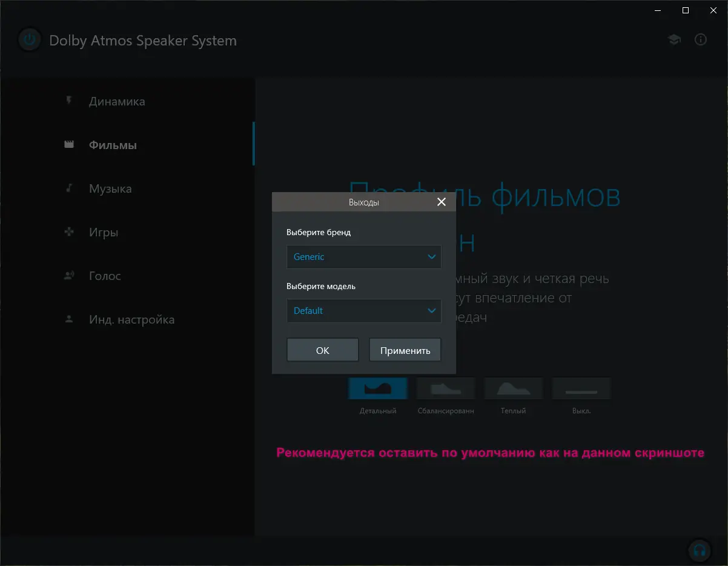Click the Применить button
Image resolution: width=728 pixels, height=566 pixels.
coord(405,350)
